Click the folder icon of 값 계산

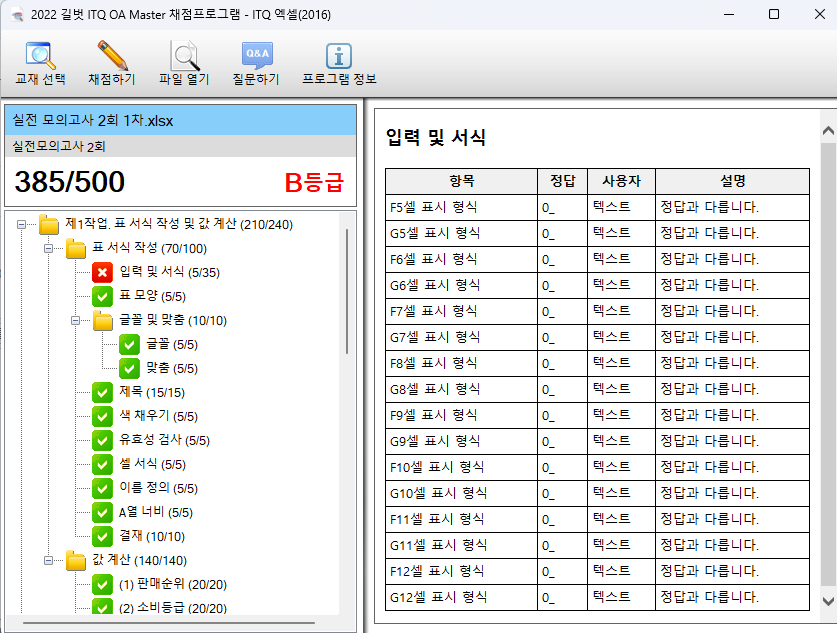pos(76,561)
